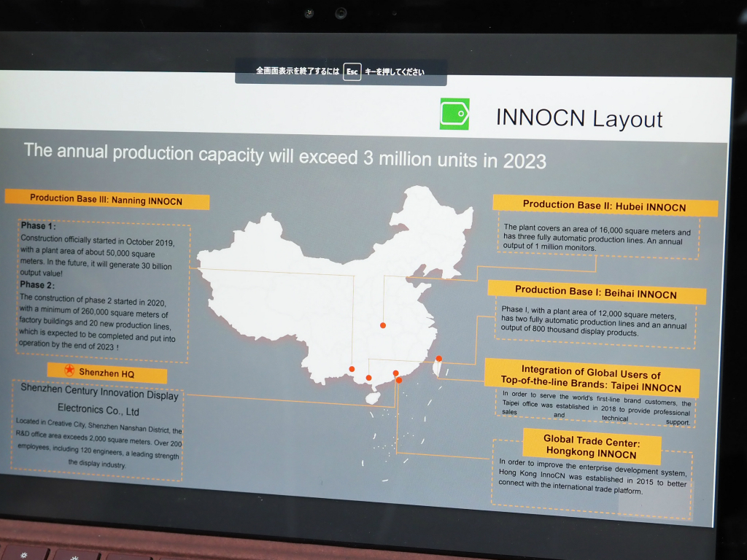Image resolution: width=747 pixels, height=560 pixels.
Task: Click the Shenzhen HQ yellow label
Action: (x=107, y=373)
